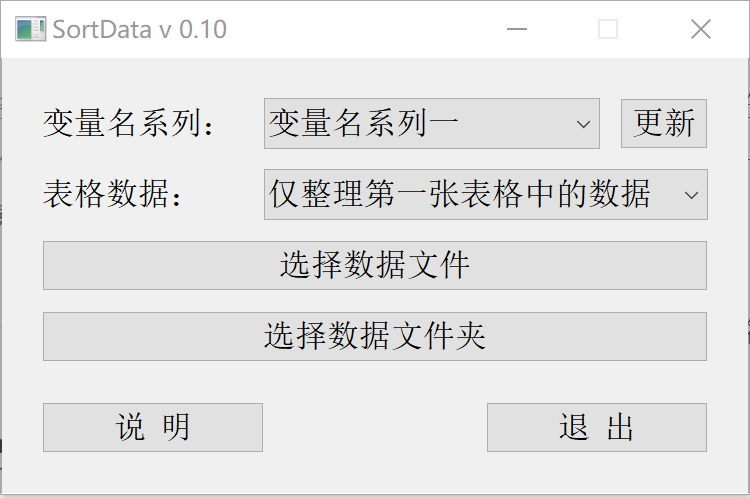
Task: Minimize the SortData window
Action: [x=517, y=30]
